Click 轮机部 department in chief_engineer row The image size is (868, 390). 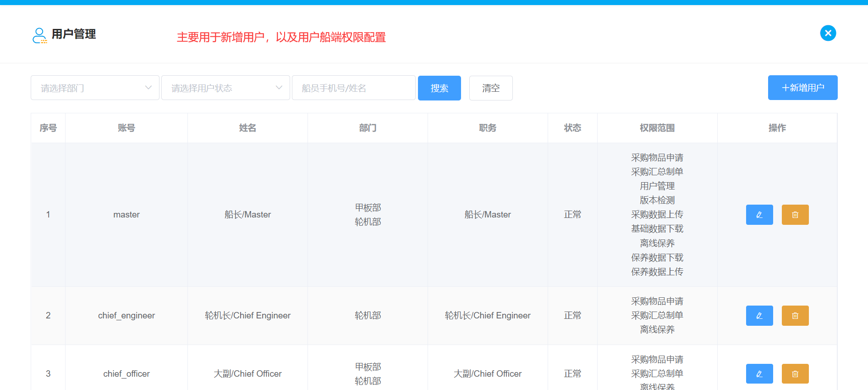[x=368, y=316]
